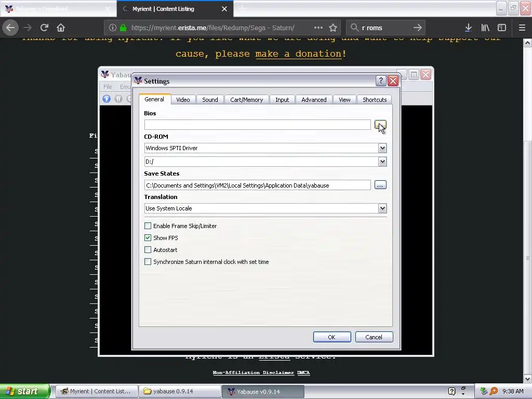Open yabause 0.9.14 folder taskbar item
Image resolution: width=532 pixels, height=399 pixels.
[x=179, y=391]
